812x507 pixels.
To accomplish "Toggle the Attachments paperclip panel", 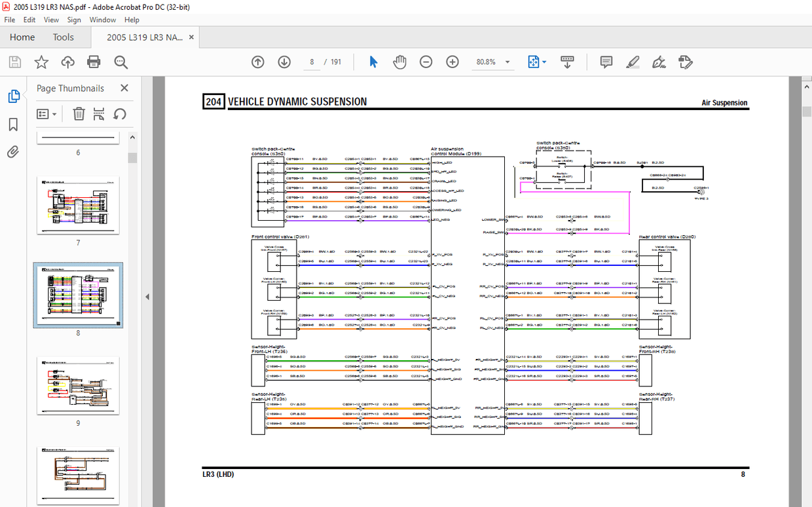I will [13, 153].
